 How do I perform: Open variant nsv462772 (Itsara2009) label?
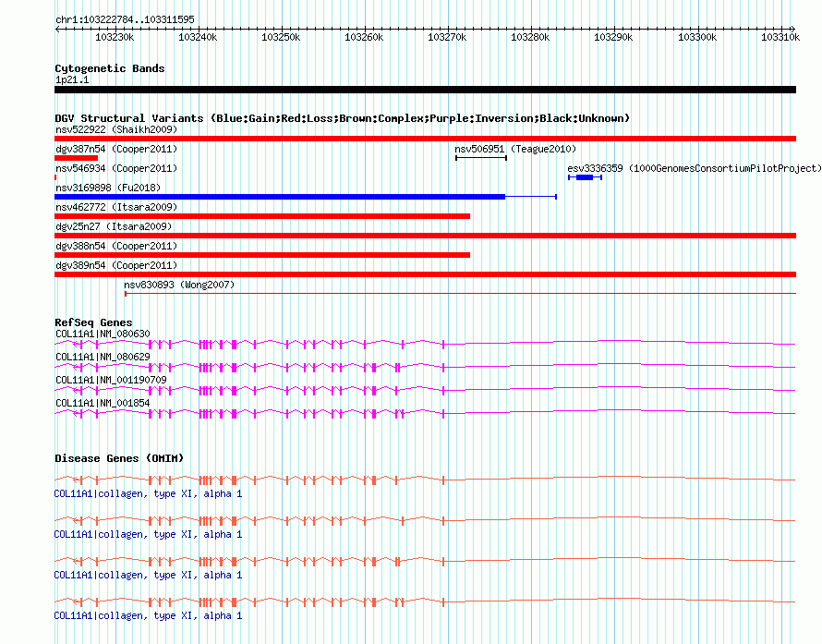[x=116, y=207]
